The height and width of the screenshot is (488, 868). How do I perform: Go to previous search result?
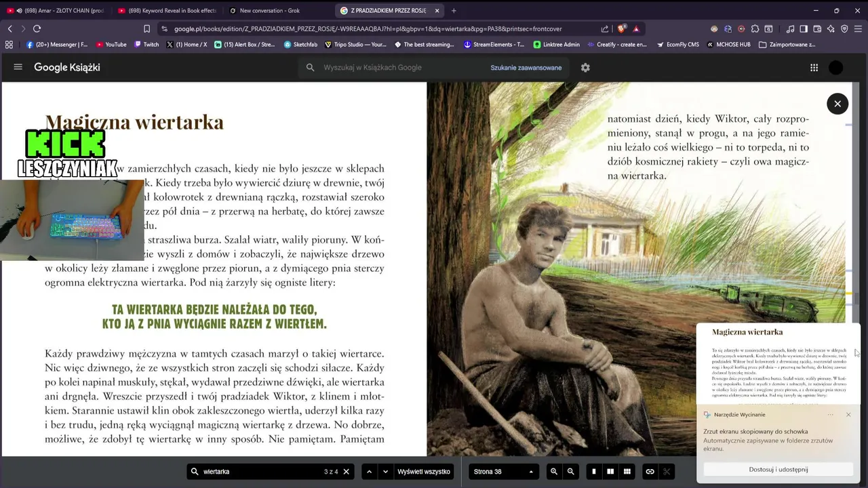369,472
